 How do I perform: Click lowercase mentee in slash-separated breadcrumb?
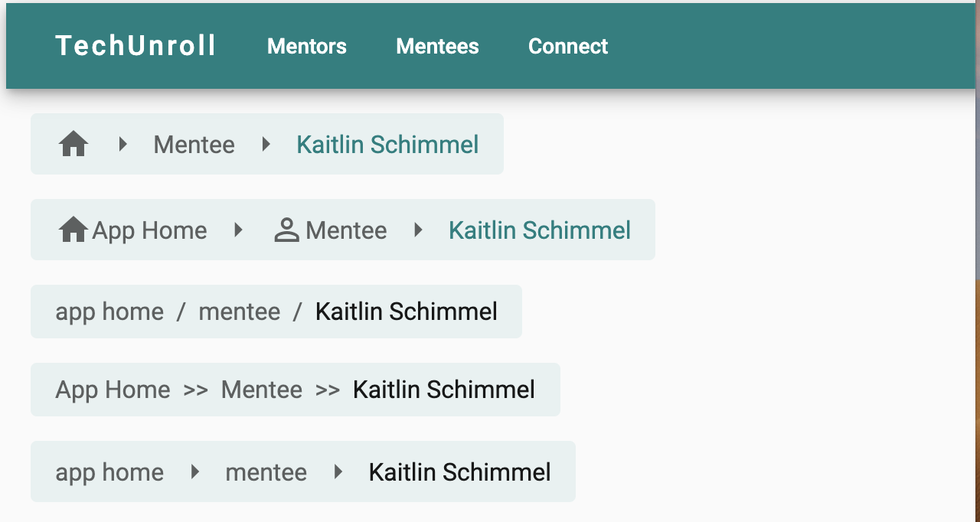(239, 312)
